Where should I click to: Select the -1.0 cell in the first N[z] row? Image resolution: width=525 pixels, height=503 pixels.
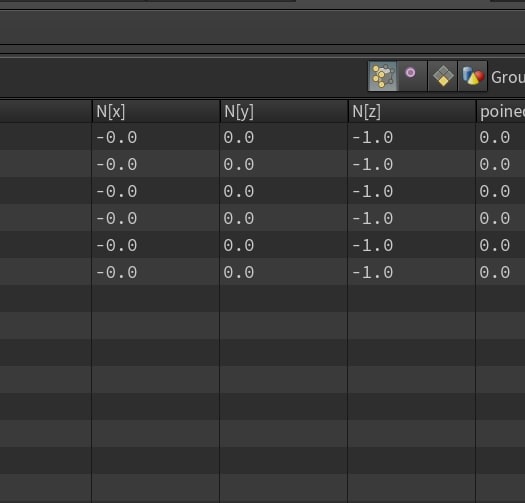pos(412,137)
